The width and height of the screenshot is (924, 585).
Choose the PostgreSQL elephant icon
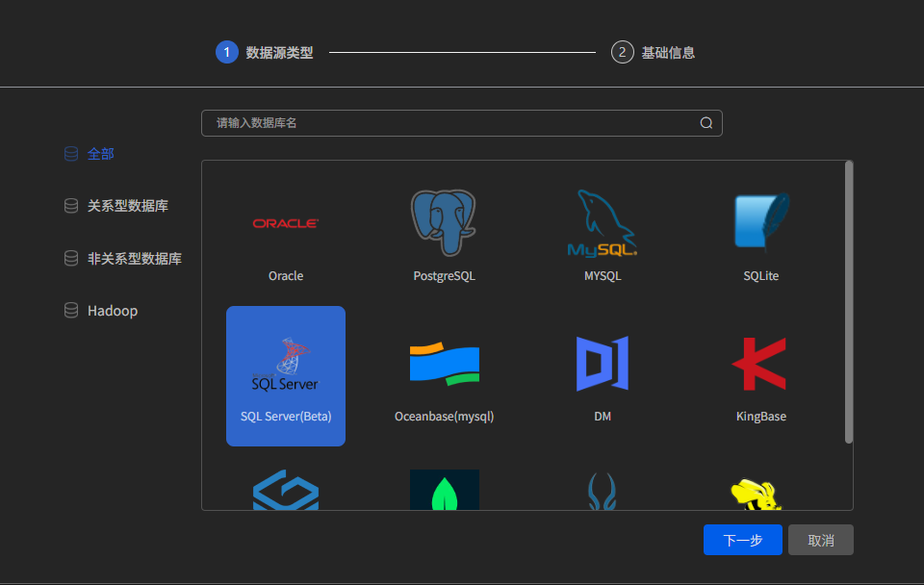(444, 222)
